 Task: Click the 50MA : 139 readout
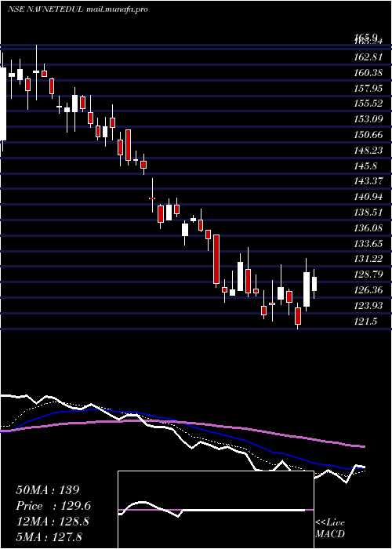(x=48, y=490)
